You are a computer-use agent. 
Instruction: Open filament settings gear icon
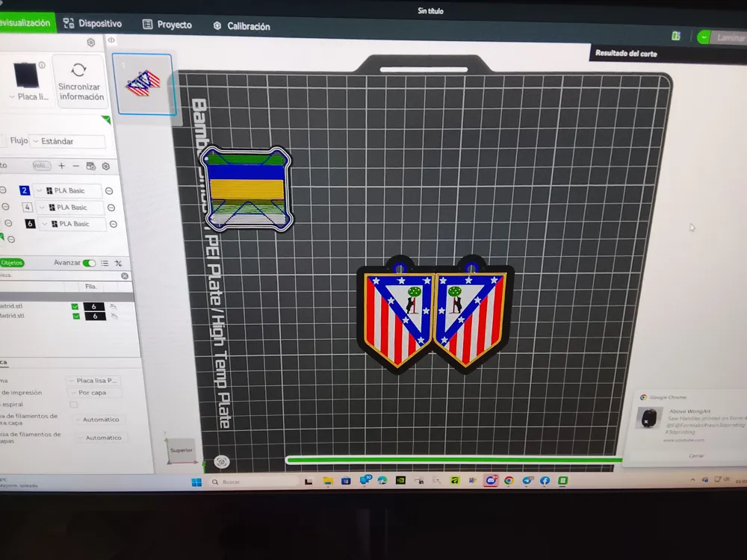click(106, 167)
